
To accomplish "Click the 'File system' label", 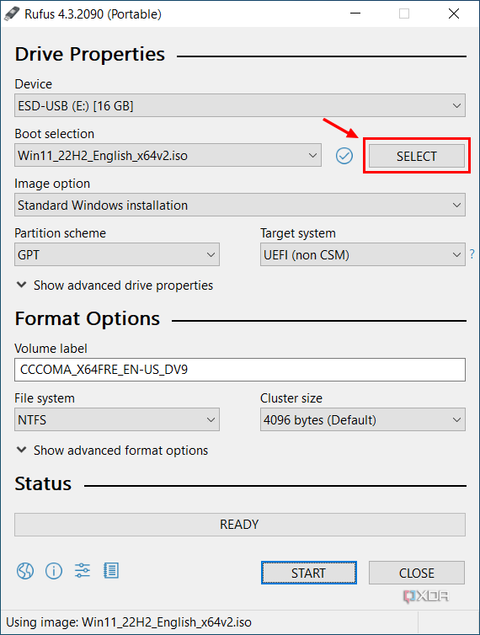I will click(x=45, y=398).
